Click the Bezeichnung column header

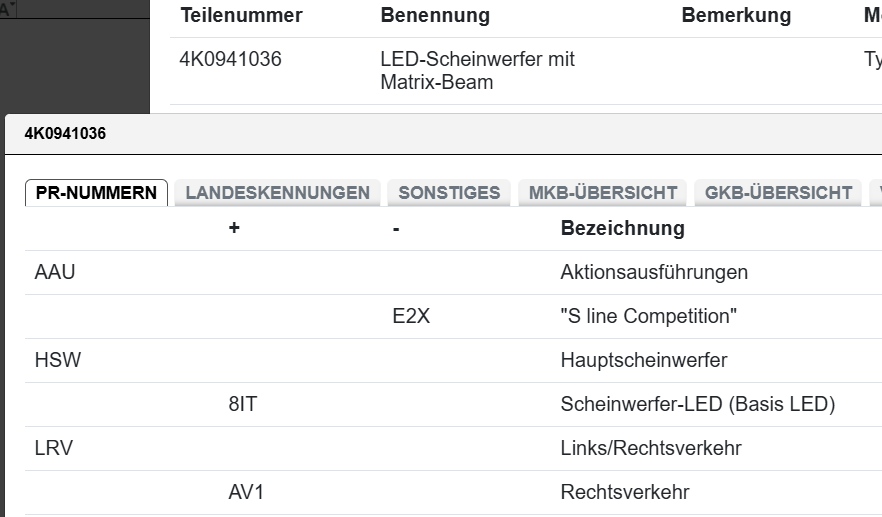[x=622, y=228]
